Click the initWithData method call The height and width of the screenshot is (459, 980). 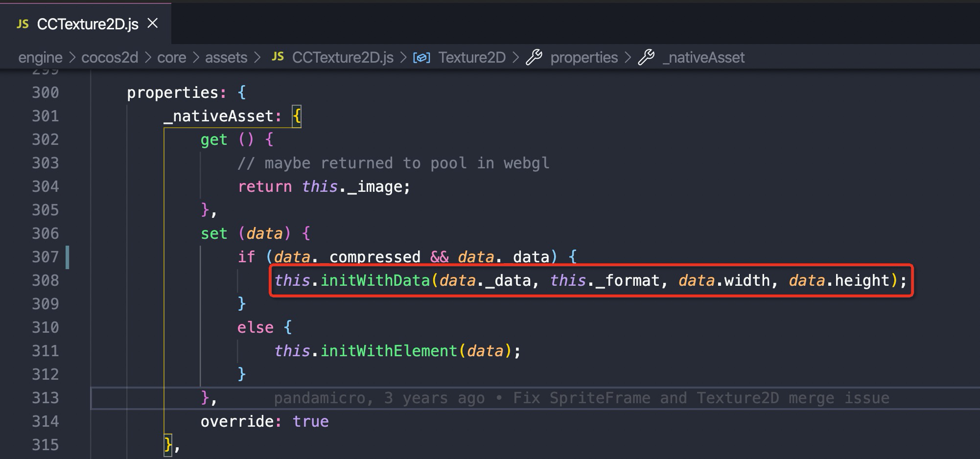(375, 280)
